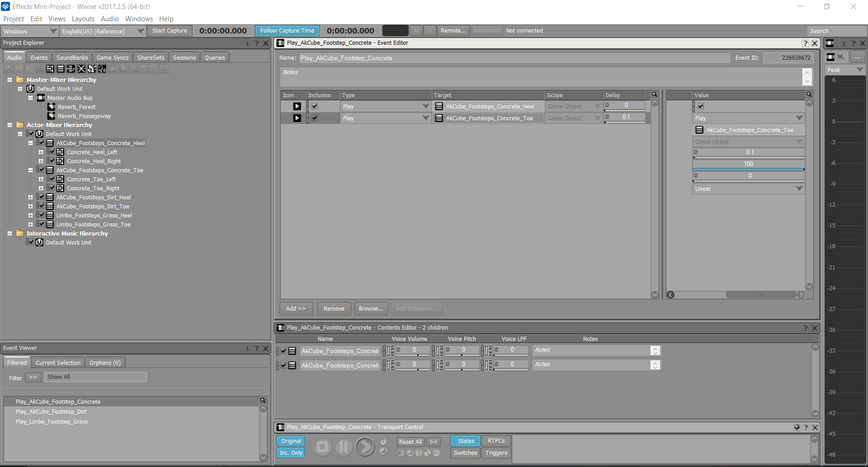Viewport: 868px width, 467px height.
Task: Open the Windows platform dropdown
Action: 30,31
